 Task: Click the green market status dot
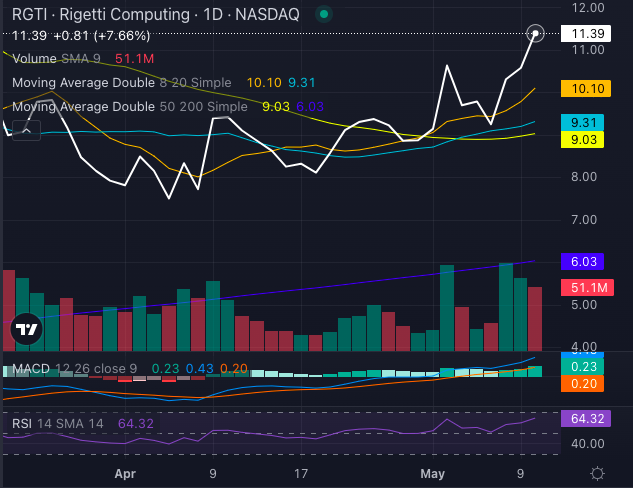point(323,14)
